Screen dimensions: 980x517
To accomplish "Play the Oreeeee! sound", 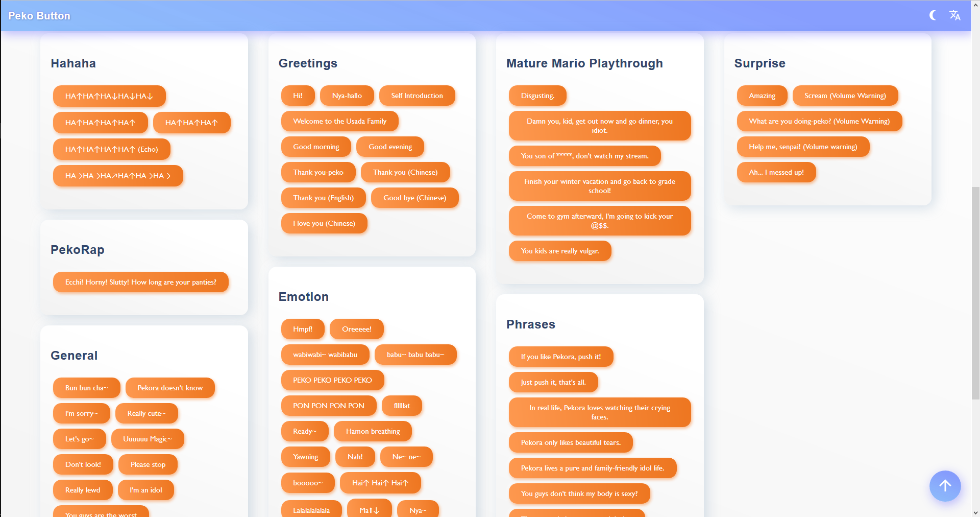I will point(357,329).
